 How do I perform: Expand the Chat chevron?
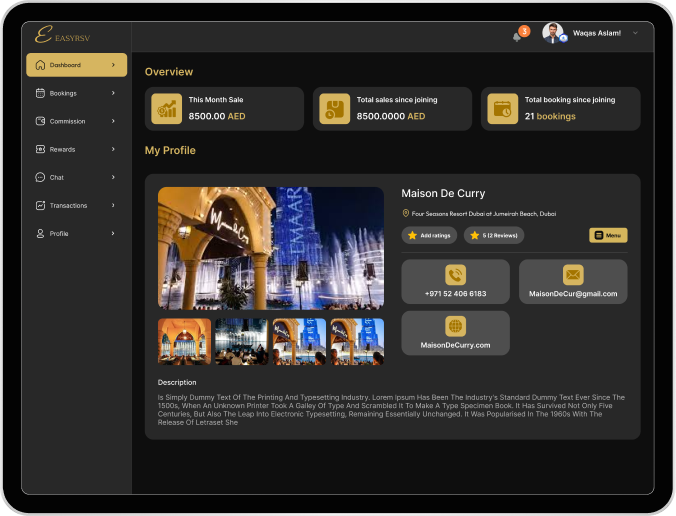(113, 177)
